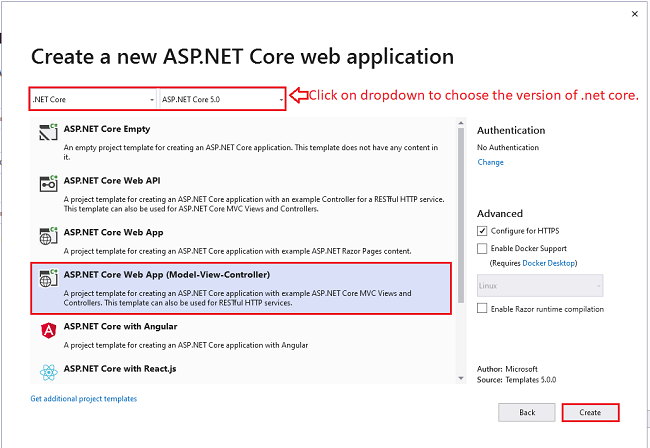Select ASP.NET Core Web API template
Viewport: 650px width, 448px height.
click(241, 194)
